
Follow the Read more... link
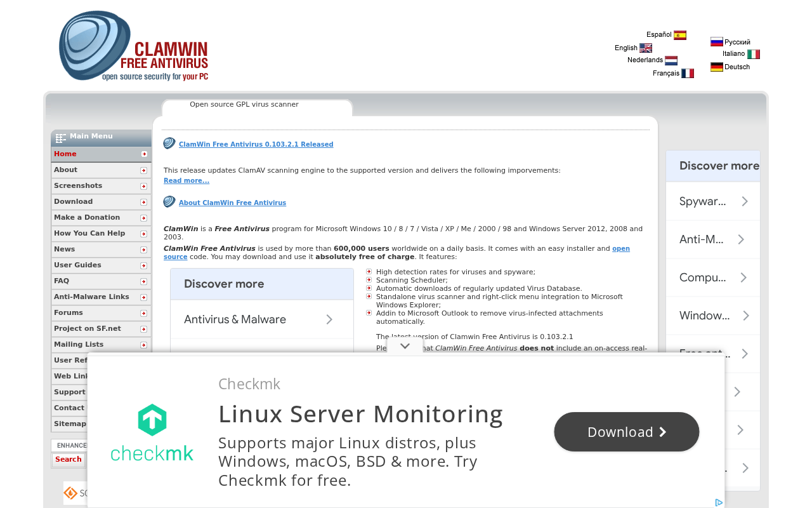[187, 181]
